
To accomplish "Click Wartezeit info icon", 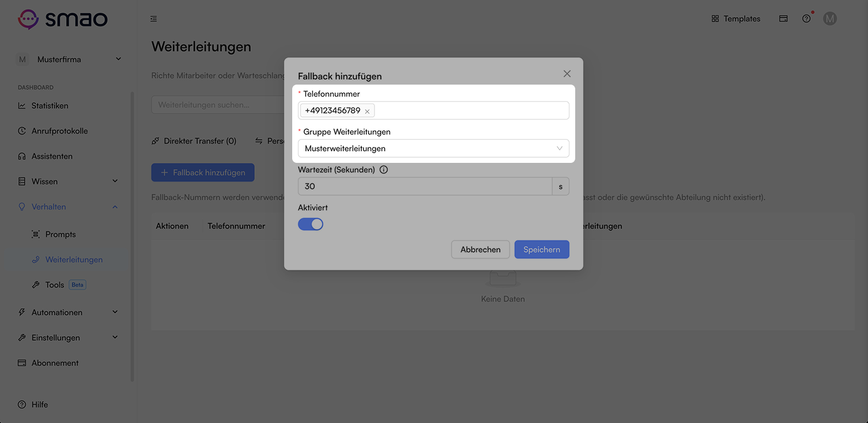I will (x=384, y=170).
